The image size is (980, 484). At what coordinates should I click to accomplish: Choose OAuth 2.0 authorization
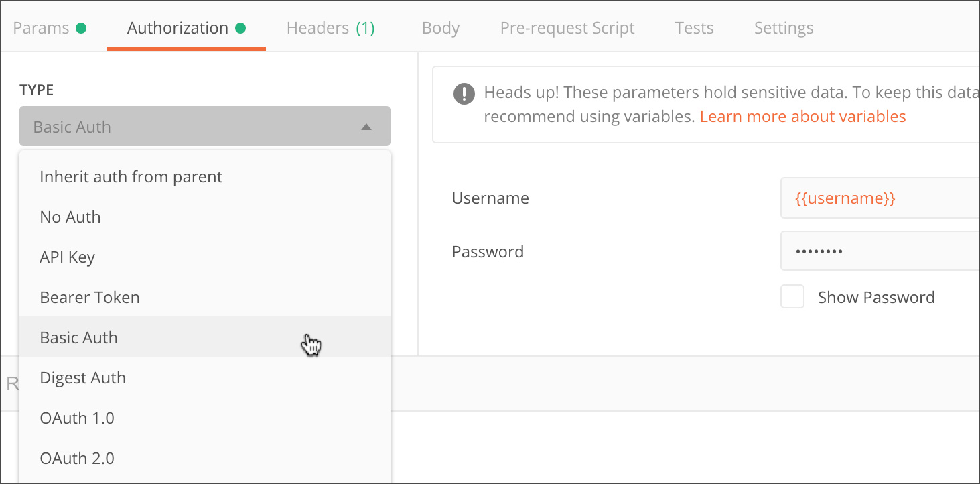[x=77, y=458]
